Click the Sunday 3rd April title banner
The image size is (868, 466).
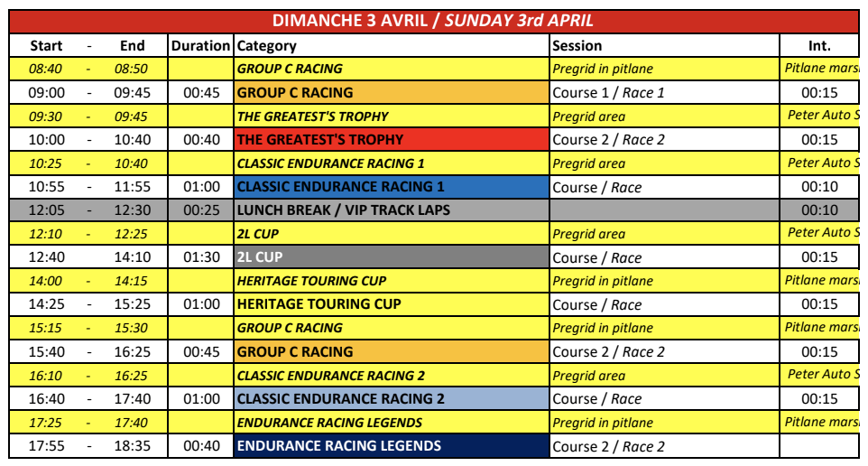tap(433, 21)
